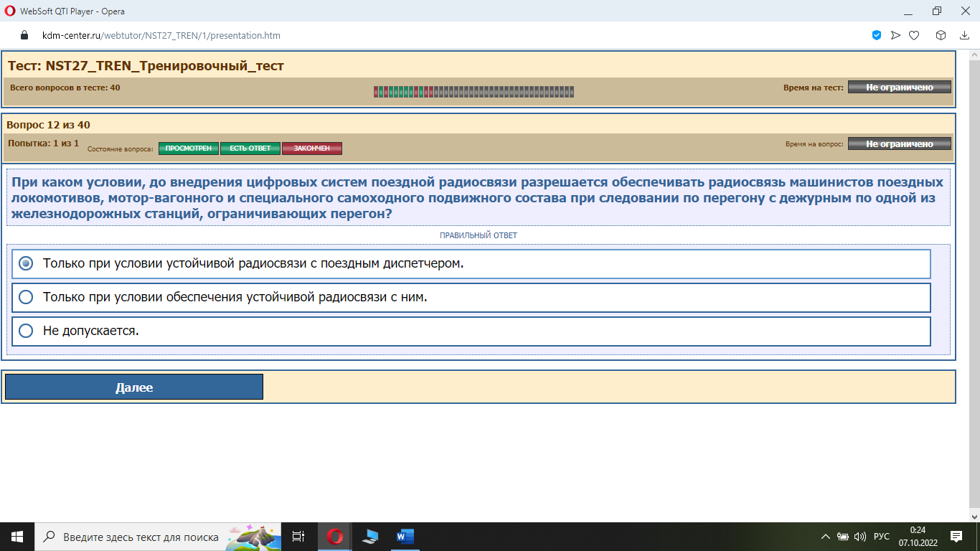Click the test title NST27_TREN heading
This screenshot has width=980, height=551.
pos(146,66)
